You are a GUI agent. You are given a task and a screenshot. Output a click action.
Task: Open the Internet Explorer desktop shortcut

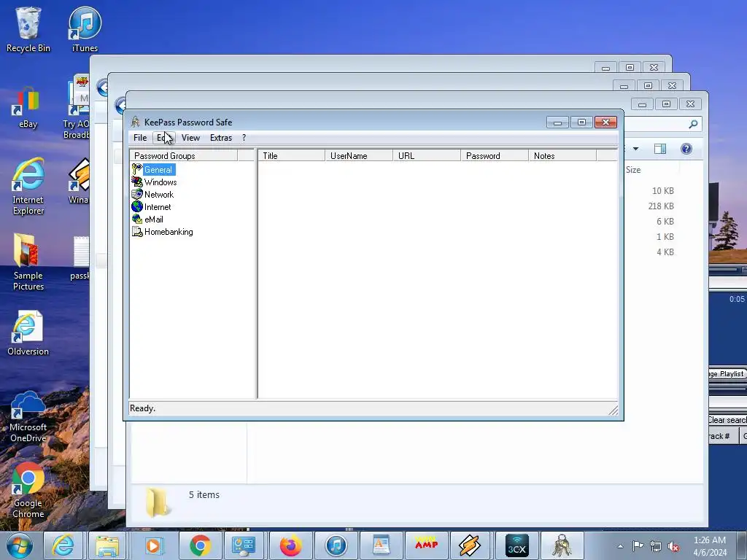click(28, 187)
